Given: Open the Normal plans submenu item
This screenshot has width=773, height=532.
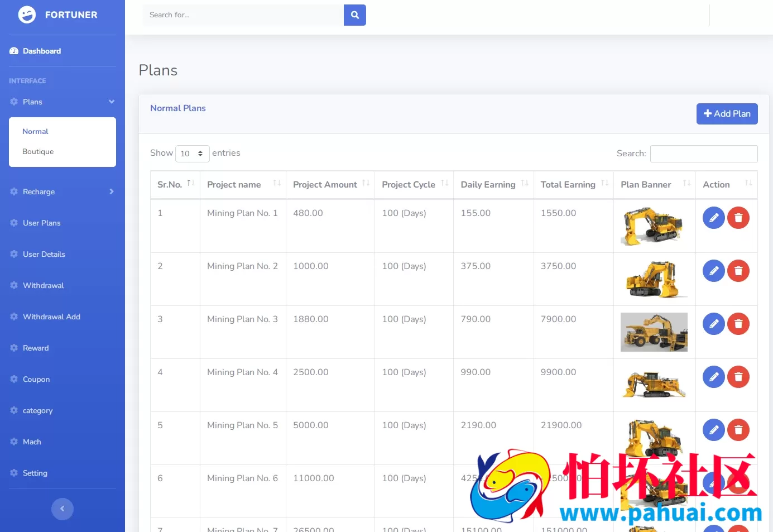Looking at the screenshot, I should pos(35,132).
